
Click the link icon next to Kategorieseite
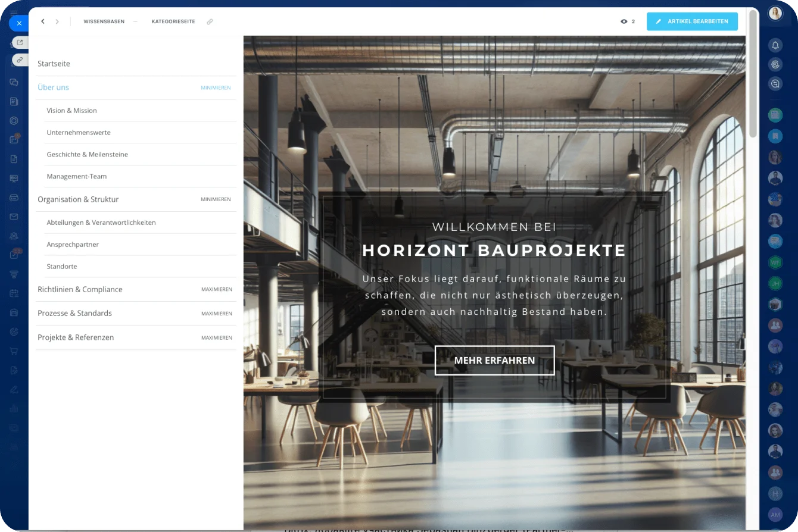pyautogui.click(x=210, y=21)
